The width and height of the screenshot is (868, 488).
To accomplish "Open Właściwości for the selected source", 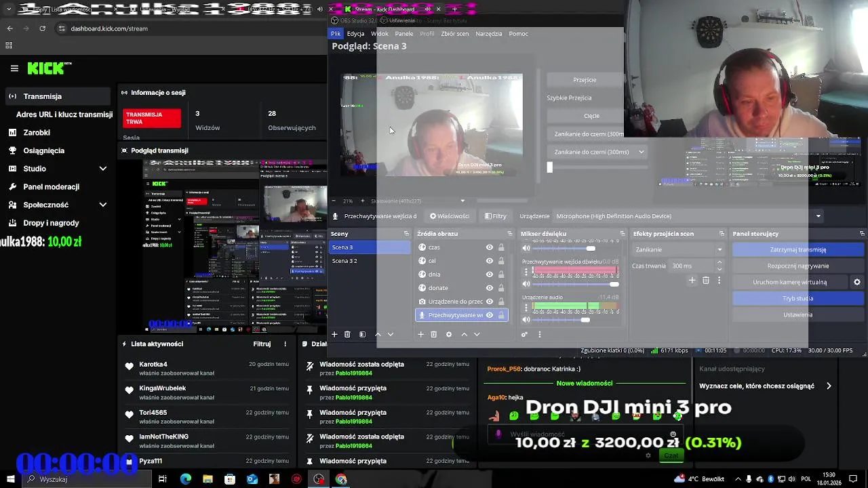I will tap(450, 216).
